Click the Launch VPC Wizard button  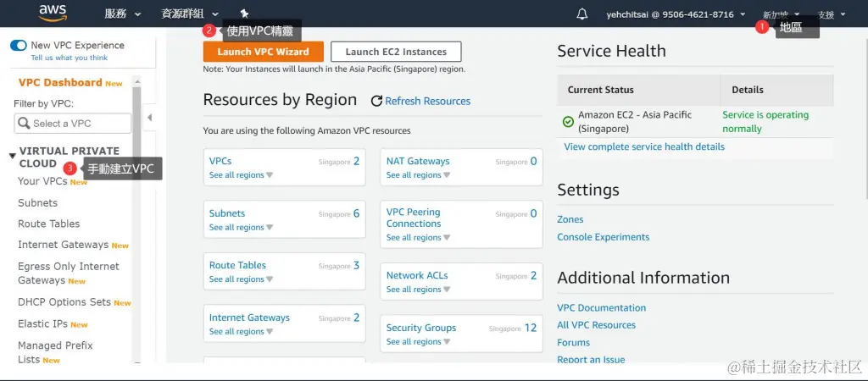pos(263,52)
